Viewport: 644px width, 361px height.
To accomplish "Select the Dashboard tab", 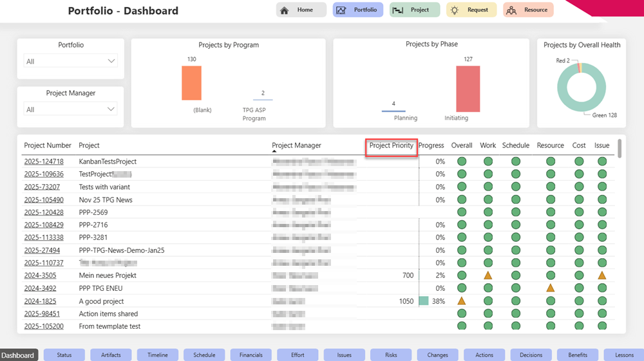I will (x=19, y=355).
